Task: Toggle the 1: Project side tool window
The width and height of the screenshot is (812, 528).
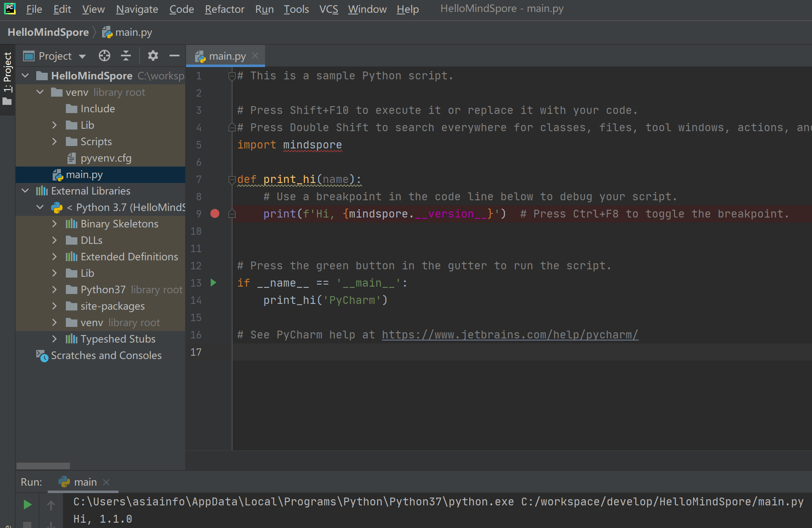Action: tap(7, 79)
